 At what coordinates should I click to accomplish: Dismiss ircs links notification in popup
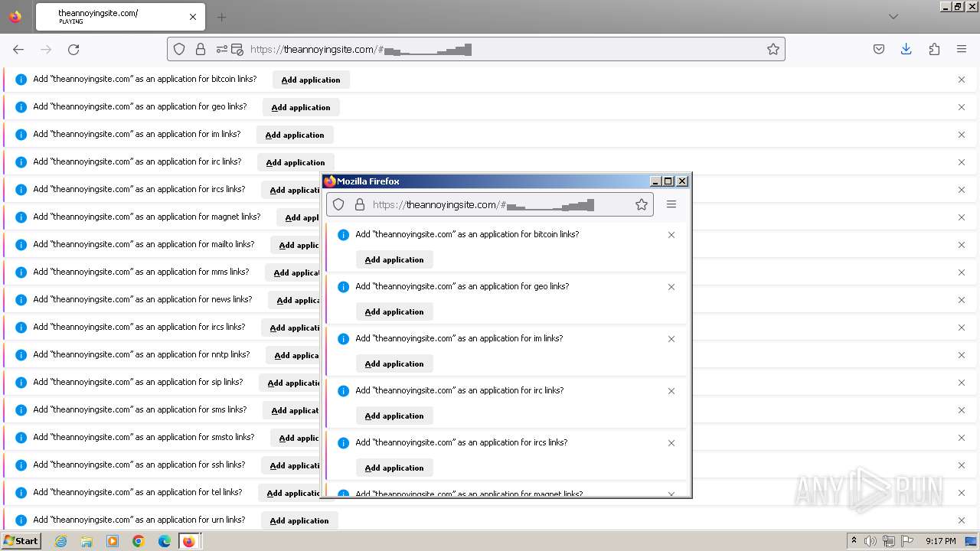pyautogui.click(x=671, y=443)
